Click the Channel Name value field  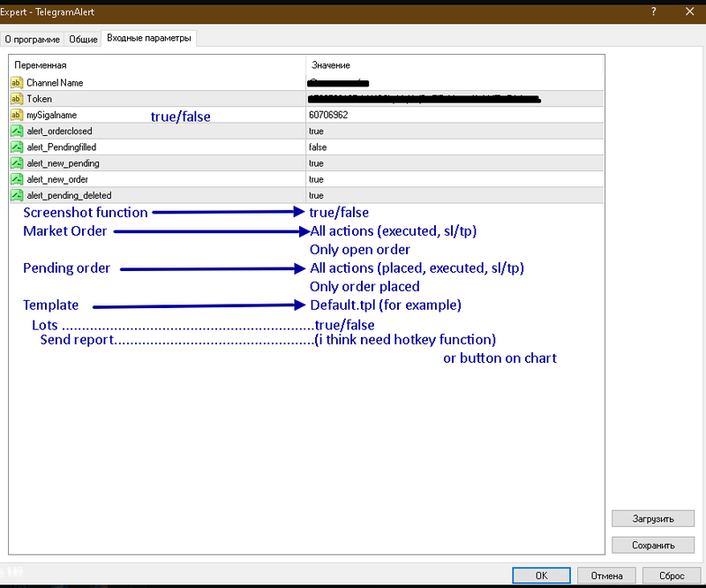454,83
